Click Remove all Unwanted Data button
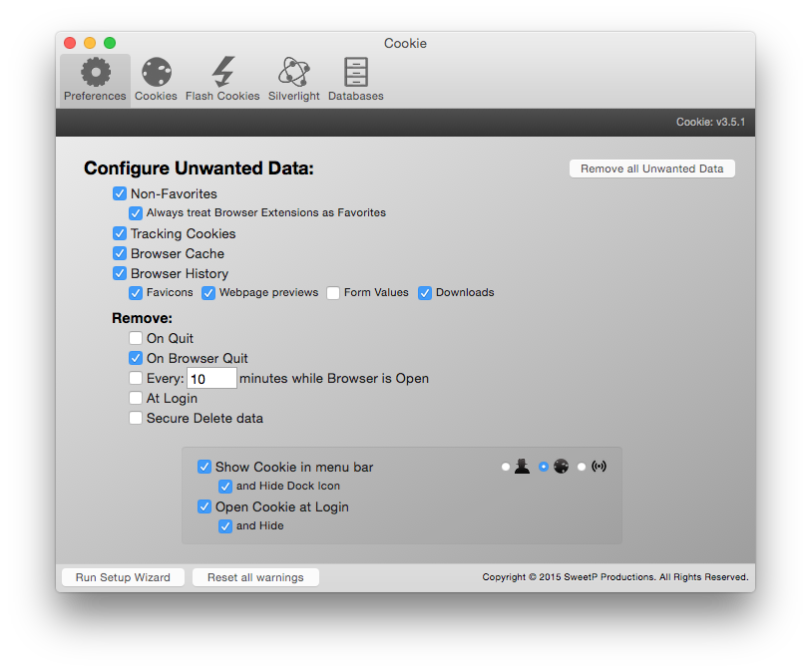The height and width of the screenshot is (672, 811). tap(651, 168)
